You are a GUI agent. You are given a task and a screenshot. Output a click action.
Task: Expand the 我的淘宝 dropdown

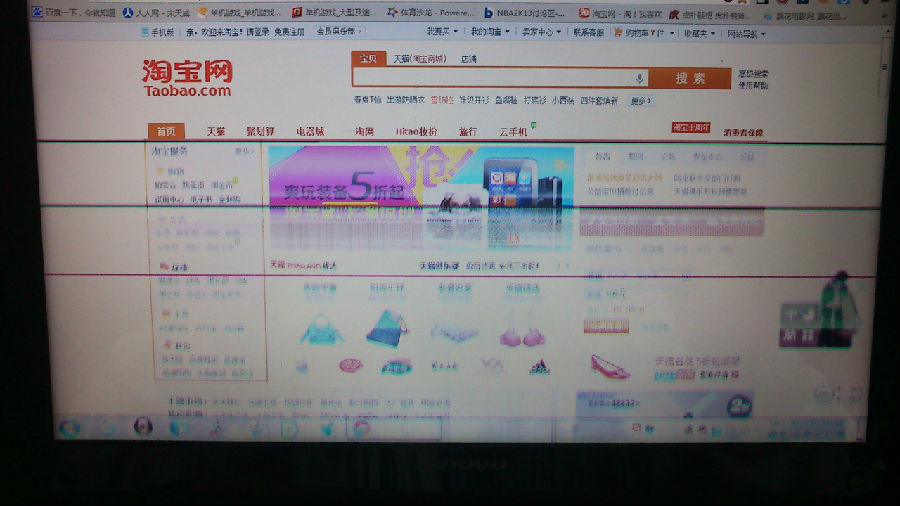click(x=490, y=32)
